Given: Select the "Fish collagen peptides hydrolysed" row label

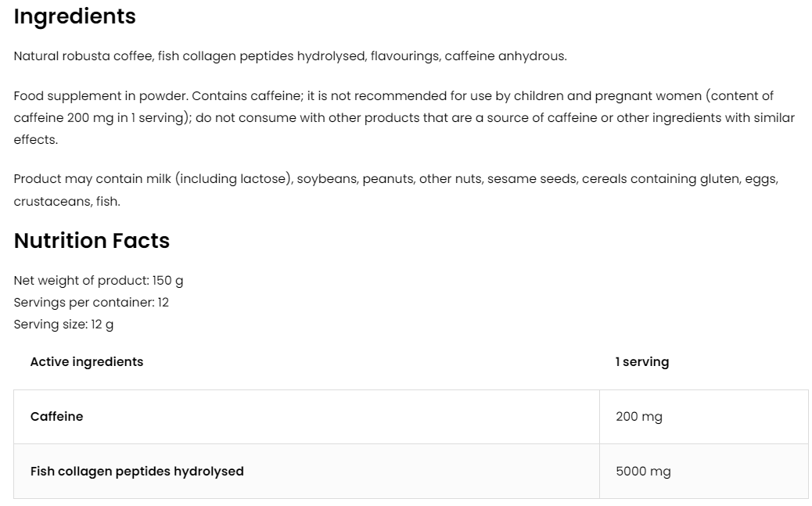Looking at the screenshot, I should tap(137, 472).
